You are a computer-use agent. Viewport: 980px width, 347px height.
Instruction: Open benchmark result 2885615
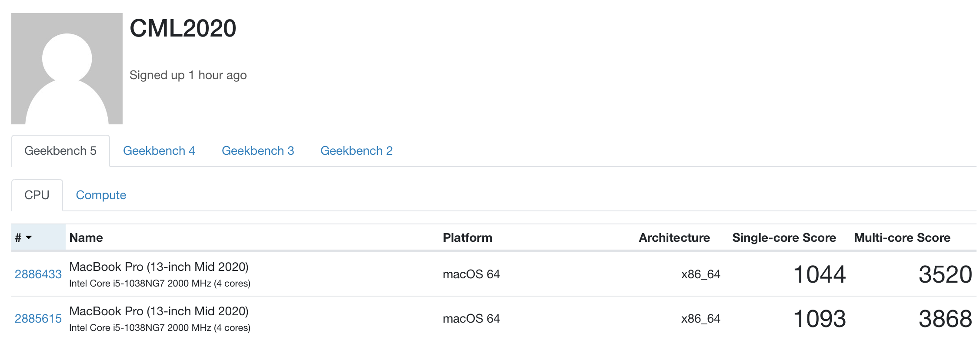tap(38, 319)
